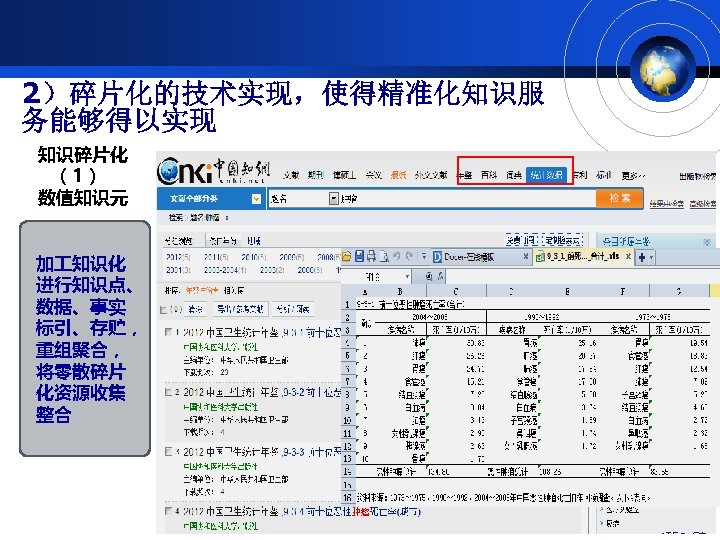Click the undo arrow in spreadsheet toolbar
The width and height of the screenshot is (720, 540).
coord(397,256)
